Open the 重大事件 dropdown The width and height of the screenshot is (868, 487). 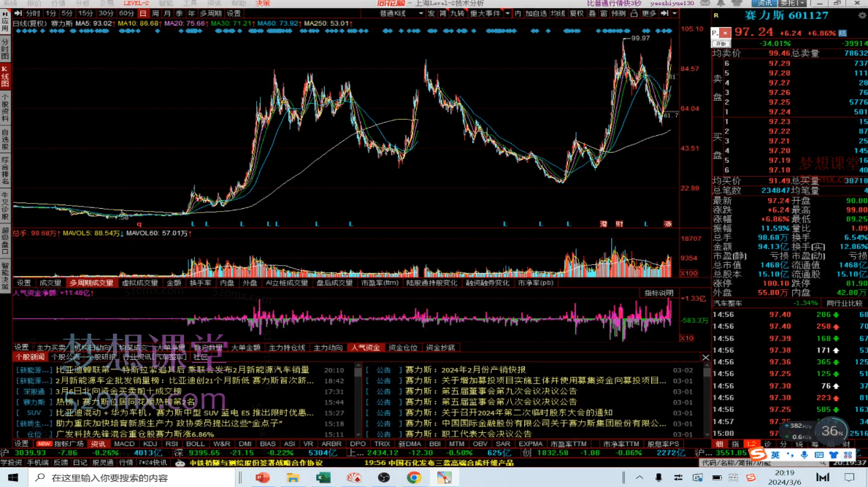488,13
